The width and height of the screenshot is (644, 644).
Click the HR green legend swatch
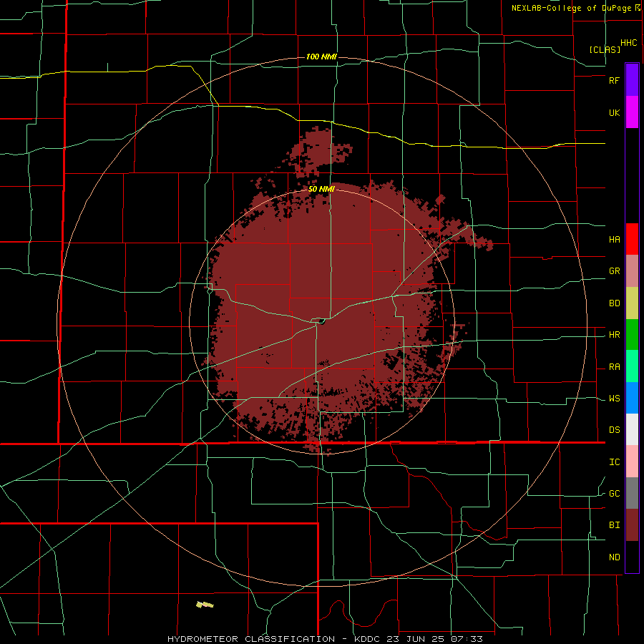632,335
